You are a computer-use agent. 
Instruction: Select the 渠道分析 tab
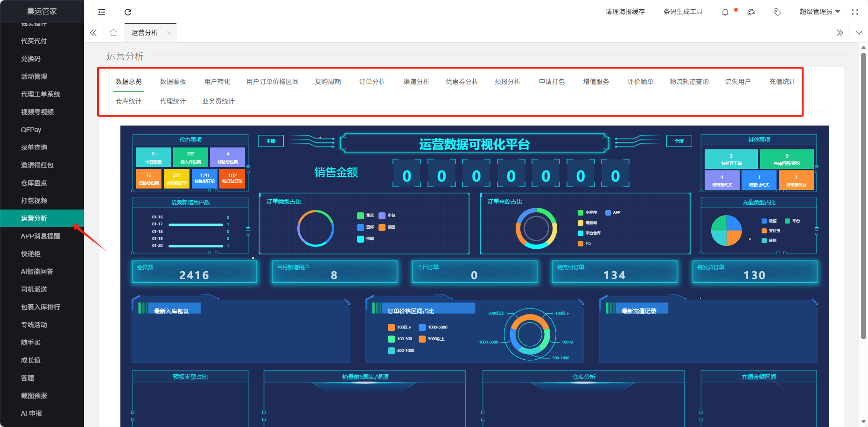click(416, 82)
